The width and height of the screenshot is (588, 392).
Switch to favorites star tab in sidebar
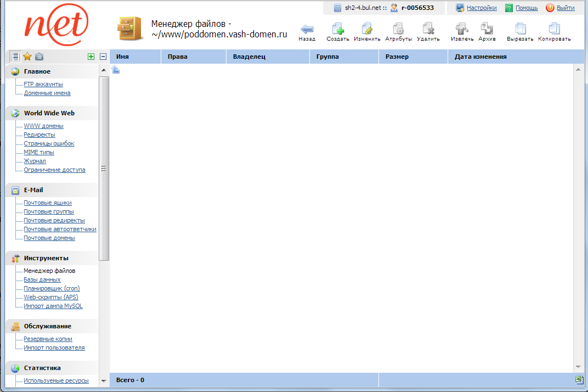(27, 57)
